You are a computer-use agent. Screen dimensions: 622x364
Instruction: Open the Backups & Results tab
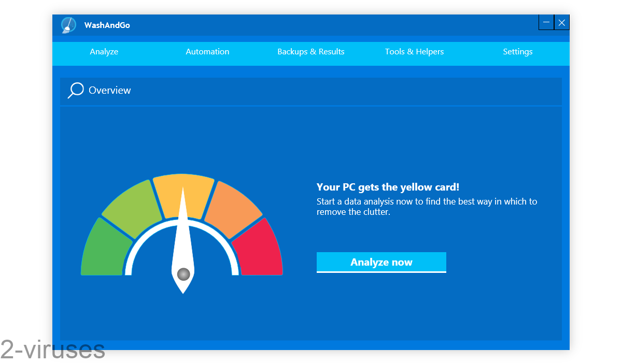click(x=311, y=52)
